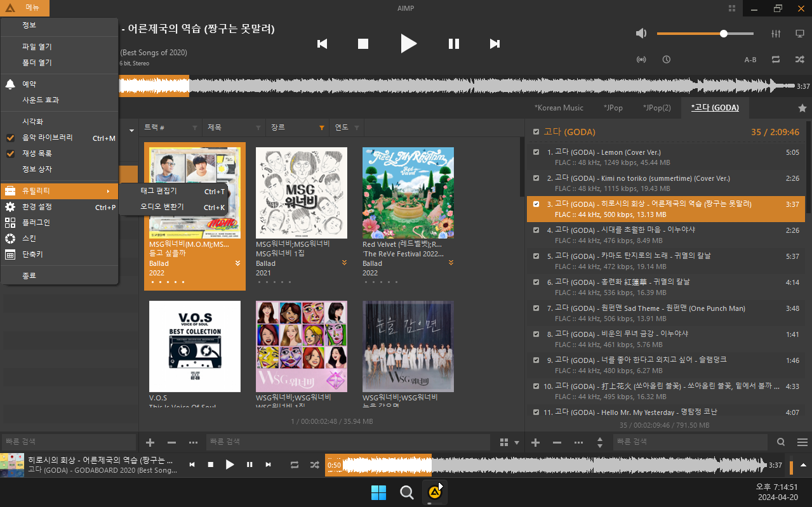Open Red Velvet Feel My Rhythm album cover
This screenshot has height=507, width=812.
[408, 193]
